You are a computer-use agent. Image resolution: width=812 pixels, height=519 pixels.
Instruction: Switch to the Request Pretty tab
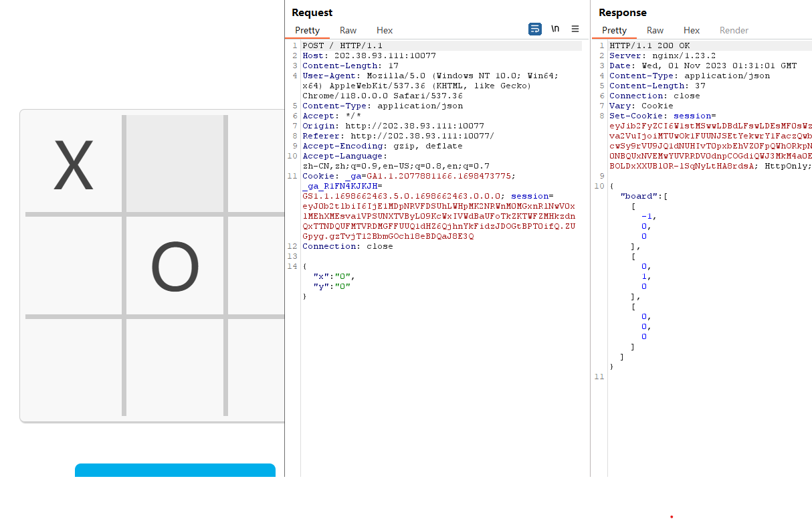[308, 30]
